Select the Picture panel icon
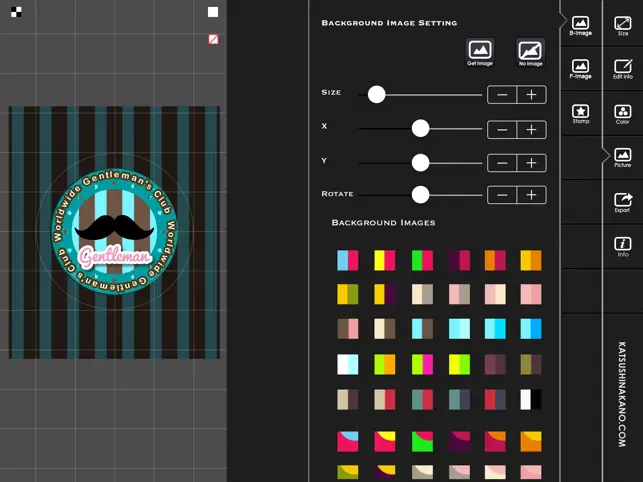The image size is (643, 482). pyautogui.click(x=622, y=158)
